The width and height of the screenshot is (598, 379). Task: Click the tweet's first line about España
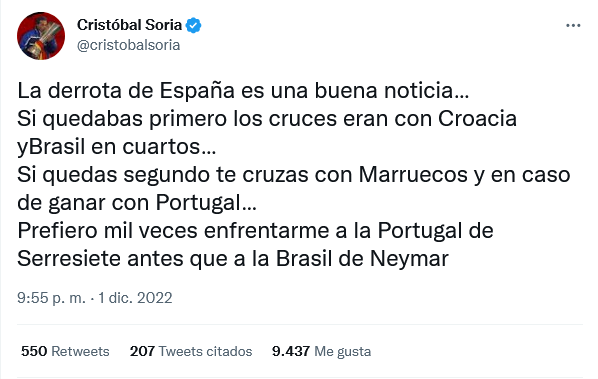tap(243, 91)
